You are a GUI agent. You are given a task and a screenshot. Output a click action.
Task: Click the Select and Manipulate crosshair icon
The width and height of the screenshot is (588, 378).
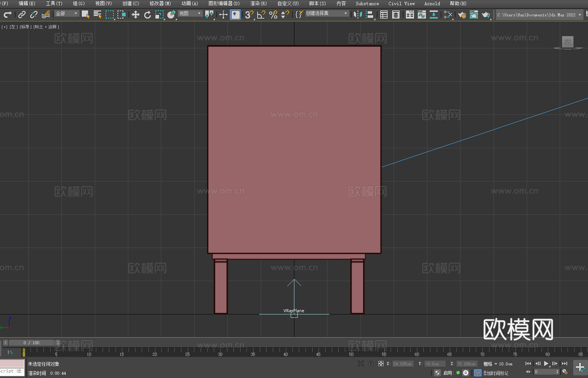[x=223, y=14]
